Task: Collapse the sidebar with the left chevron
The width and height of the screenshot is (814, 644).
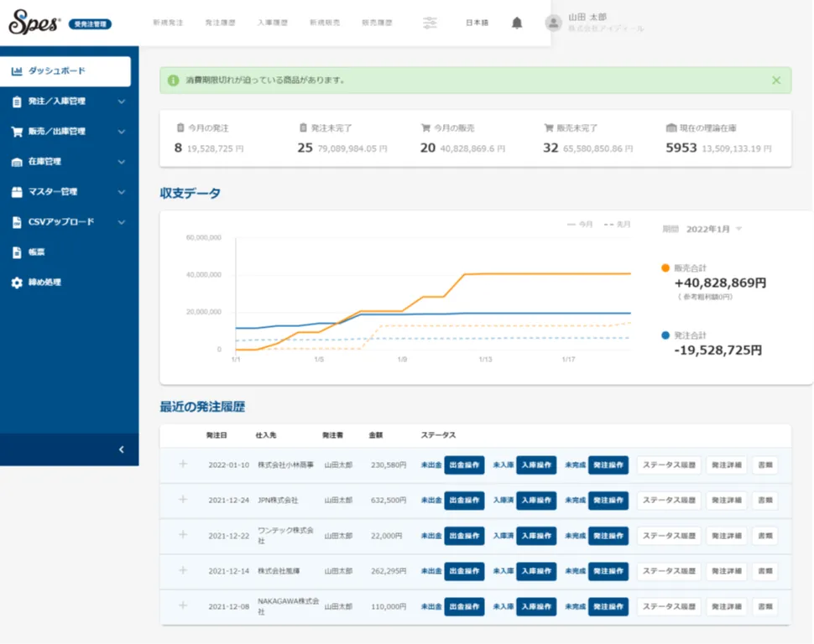Action: (x=121, y=450)
